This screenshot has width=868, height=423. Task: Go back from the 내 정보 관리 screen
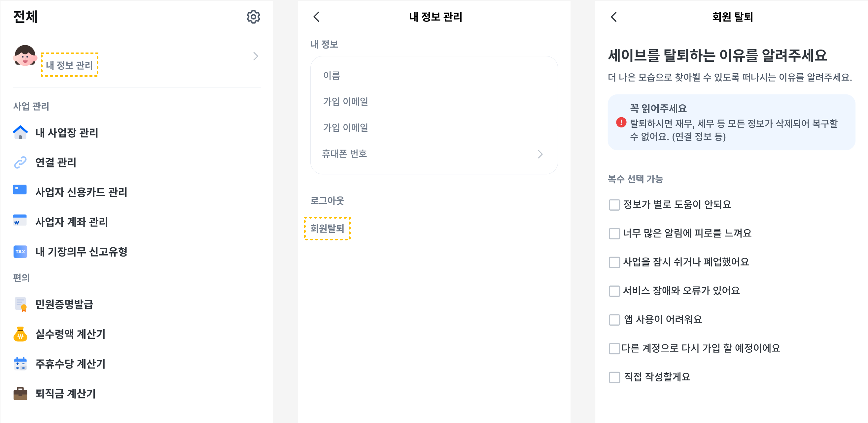tap(316, 17)
